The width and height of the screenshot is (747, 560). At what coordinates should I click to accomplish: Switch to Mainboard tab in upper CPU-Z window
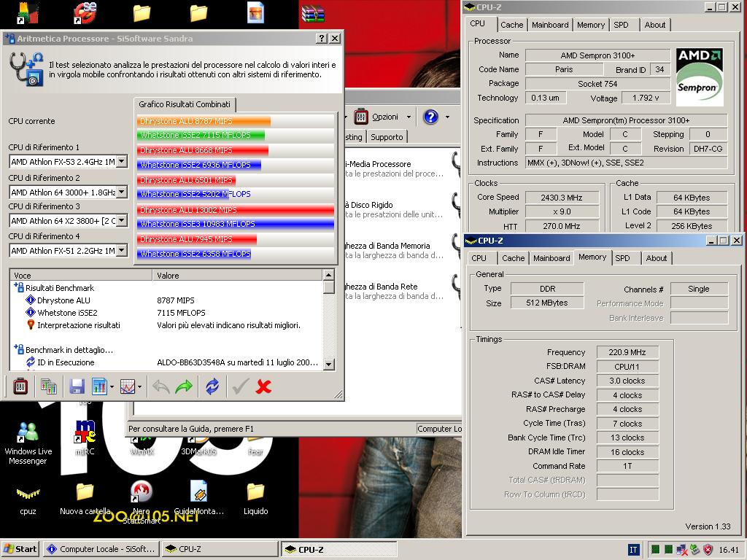pyautogui.click(x=550, y=25)
